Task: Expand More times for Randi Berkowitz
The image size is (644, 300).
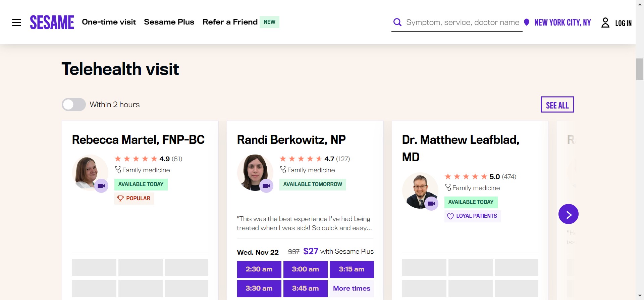Action: coord(352,288)
